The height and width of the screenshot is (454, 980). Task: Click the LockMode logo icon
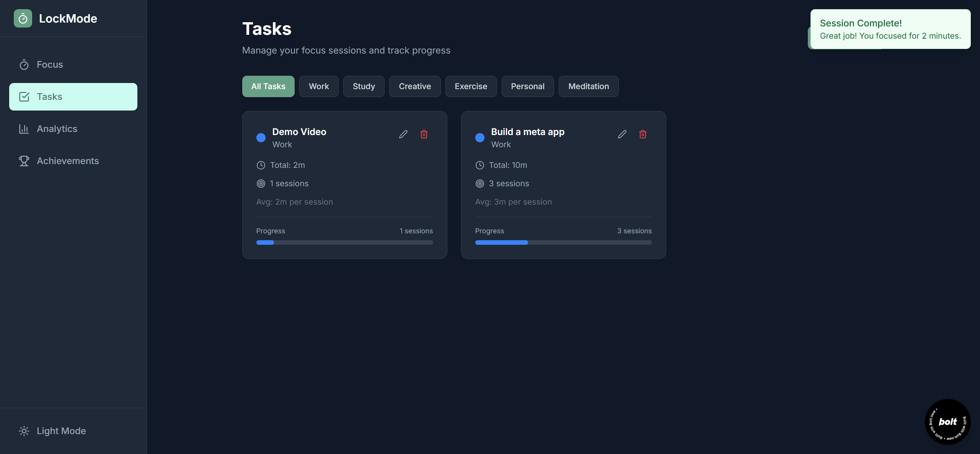[x=23, y=18]
